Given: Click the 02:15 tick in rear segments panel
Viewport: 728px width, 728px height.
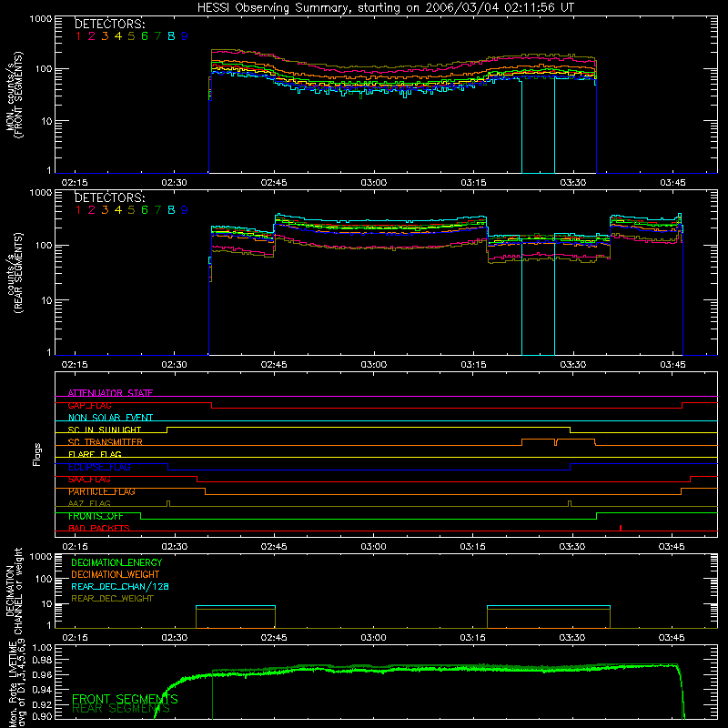Looking at the screenshot, I should tap(75, 365).
